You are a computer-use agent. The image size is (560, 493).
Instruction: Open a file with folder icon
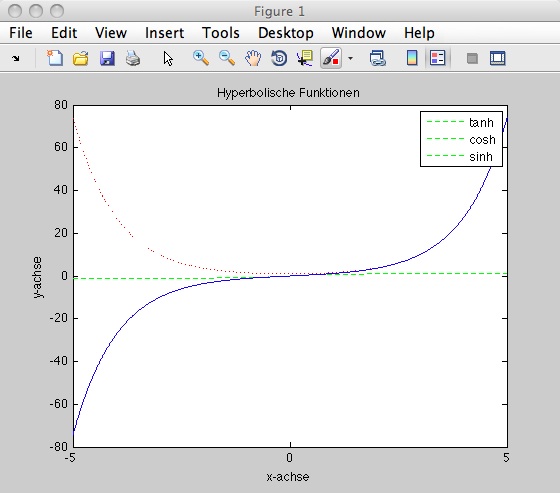pyautogui.click(x=81, y=58)
